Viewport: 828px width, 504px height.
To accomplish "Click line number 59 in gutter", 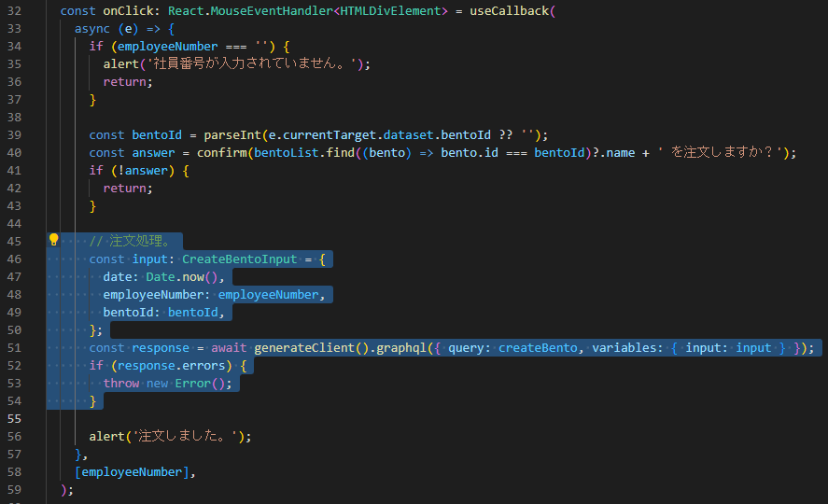I will (x=14, y=489).
